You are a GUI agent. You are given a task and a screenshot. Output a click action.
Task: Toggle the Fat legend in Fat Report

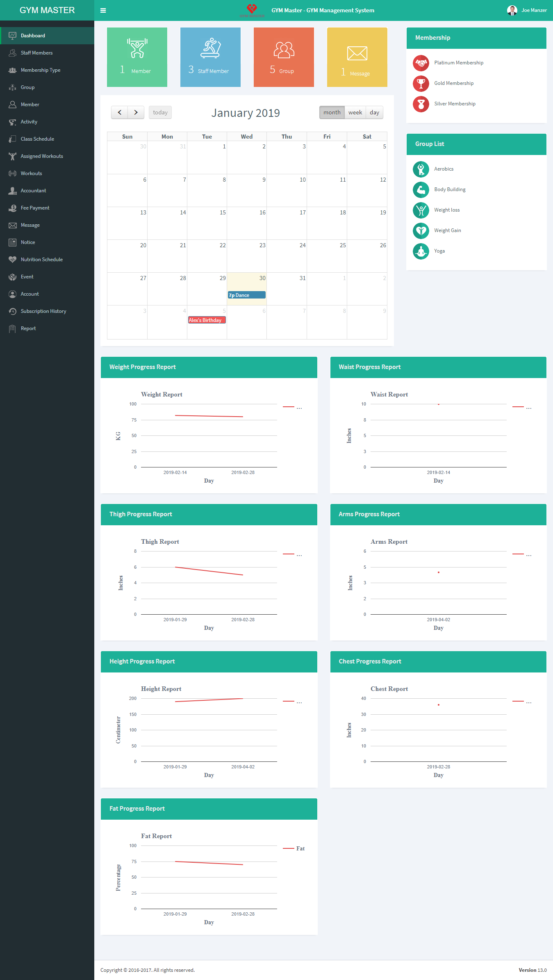[294, 848]
